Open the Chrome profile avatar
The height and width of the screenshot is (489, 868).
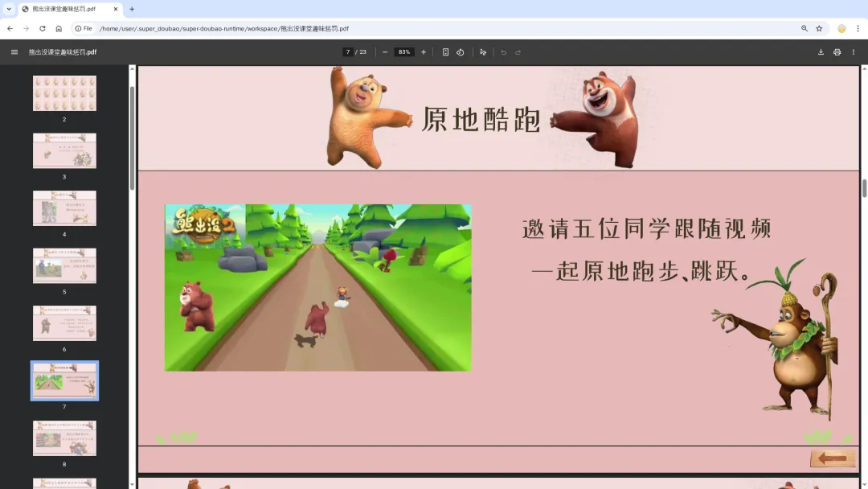click(x=841, y=28)
